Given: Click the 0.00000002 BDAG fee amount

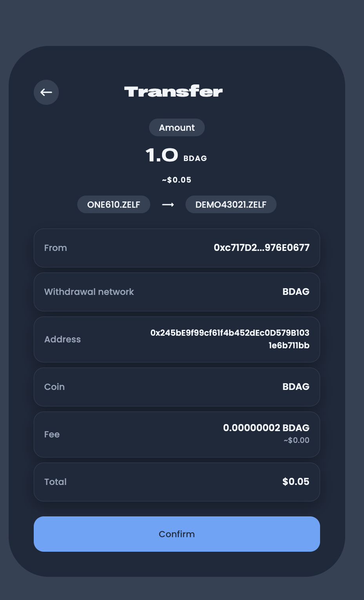Looking at the screenshot, I should pos(266,428).
